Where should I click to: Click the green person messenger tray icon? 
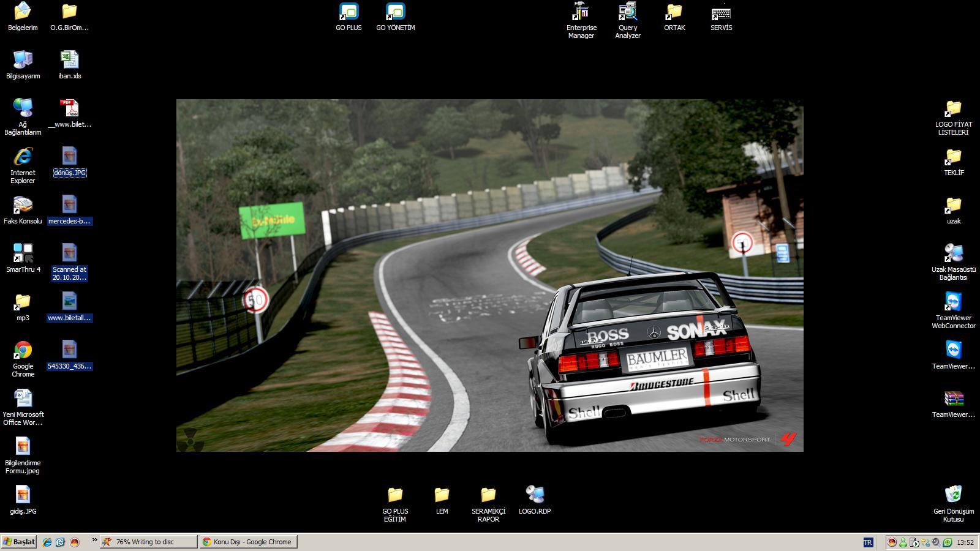[903, 542]
